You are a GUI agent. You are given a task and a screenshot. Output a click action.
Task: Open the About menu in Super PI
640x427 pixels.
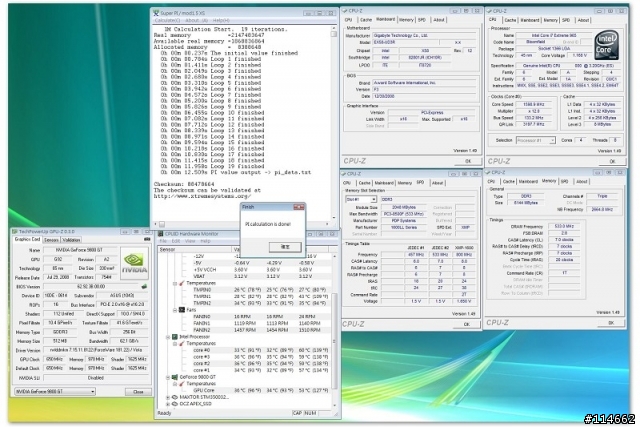[196, 20]
